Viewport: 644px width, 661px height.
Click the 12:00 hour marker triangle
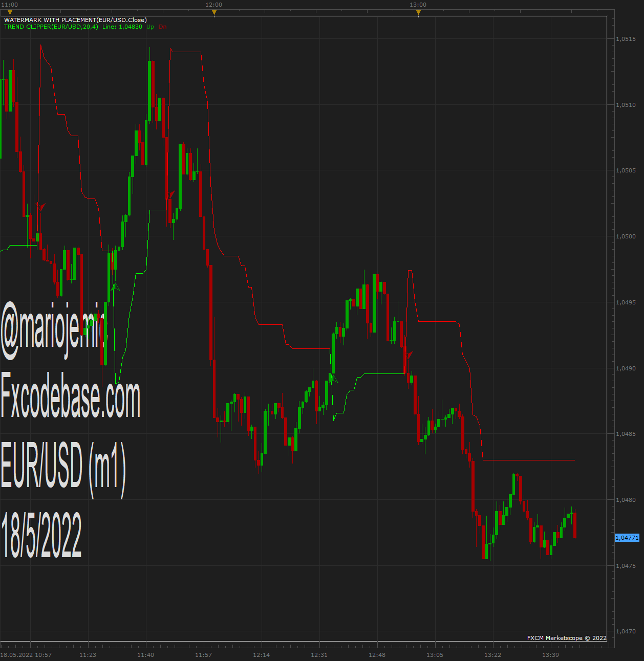pyautogui.click(x=214, y=12)
